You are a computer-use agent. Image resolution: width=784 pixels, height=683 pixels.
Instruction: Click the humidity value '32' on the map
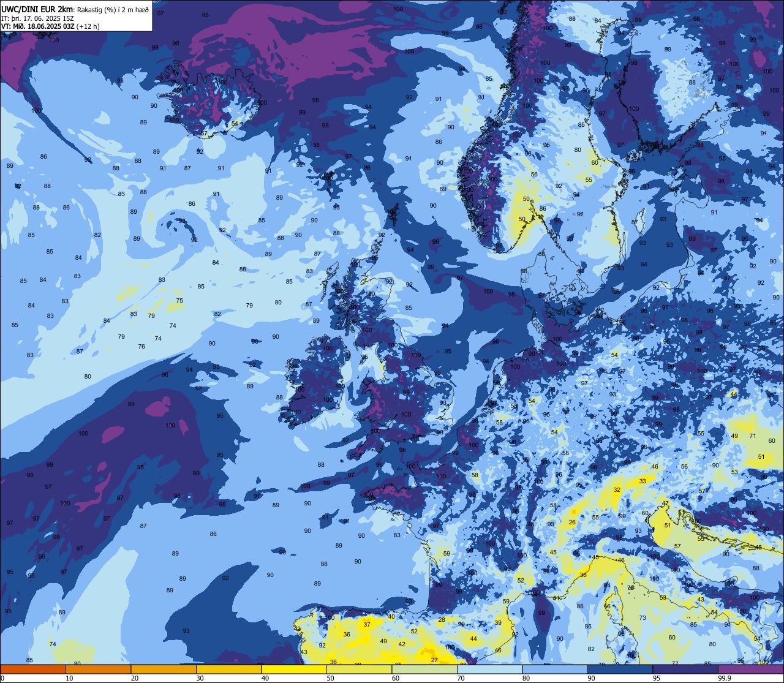point(617,490)
